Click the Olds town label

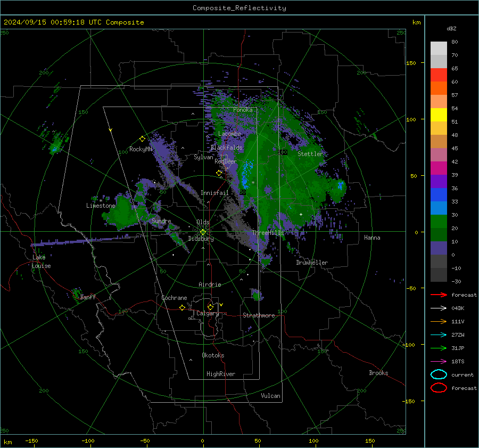[x=203, y=222]
